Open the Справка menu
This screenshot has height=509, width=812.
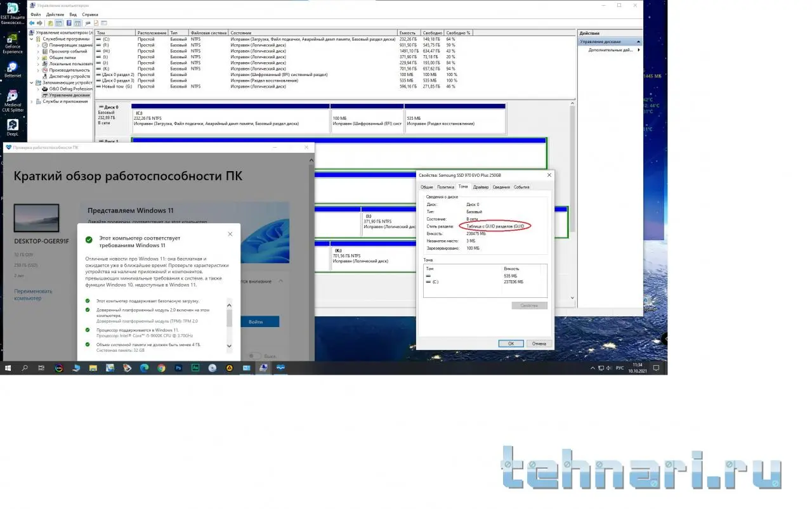point(90,14)
